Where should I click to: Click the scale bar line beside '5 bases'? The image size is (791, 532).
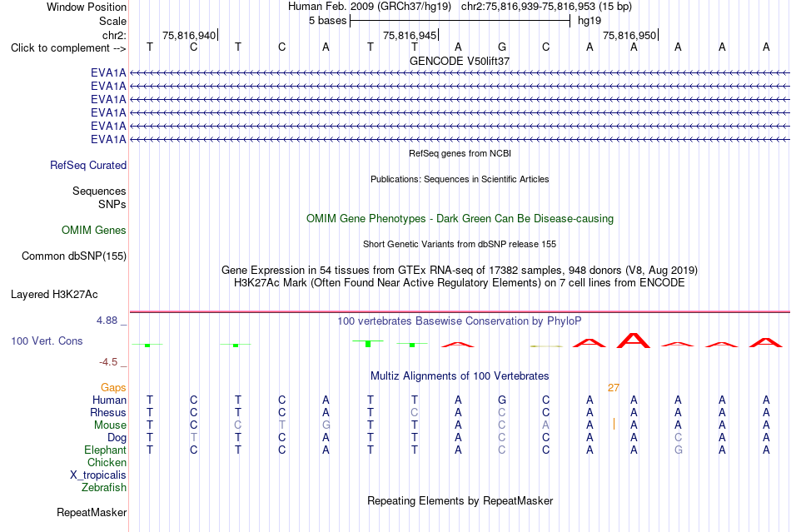[460, 21]
